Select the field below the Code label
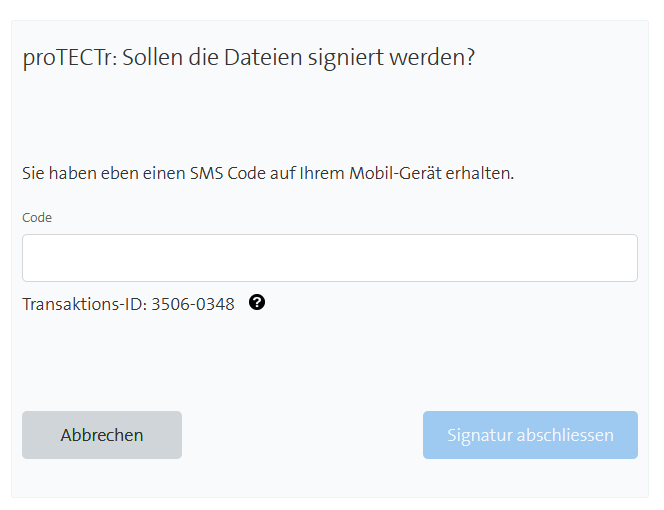 click(330, 258)
